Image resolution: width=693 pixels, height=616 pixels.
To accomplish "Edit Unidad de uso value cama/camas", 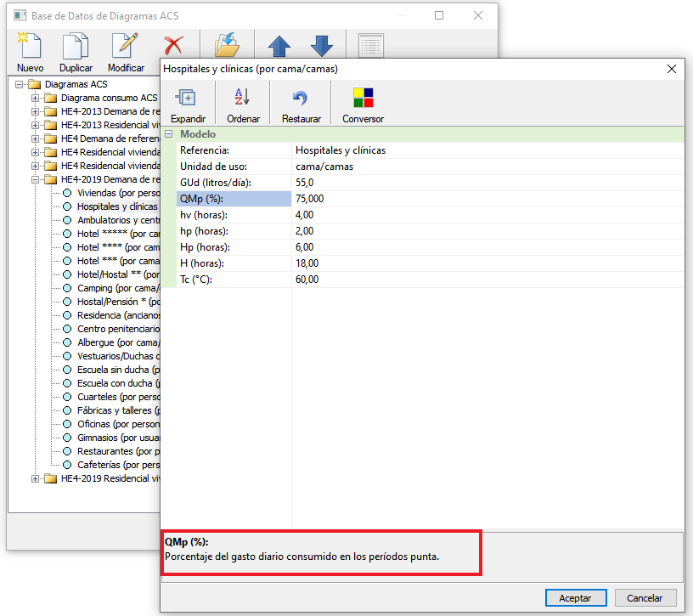I will [487, 167].
